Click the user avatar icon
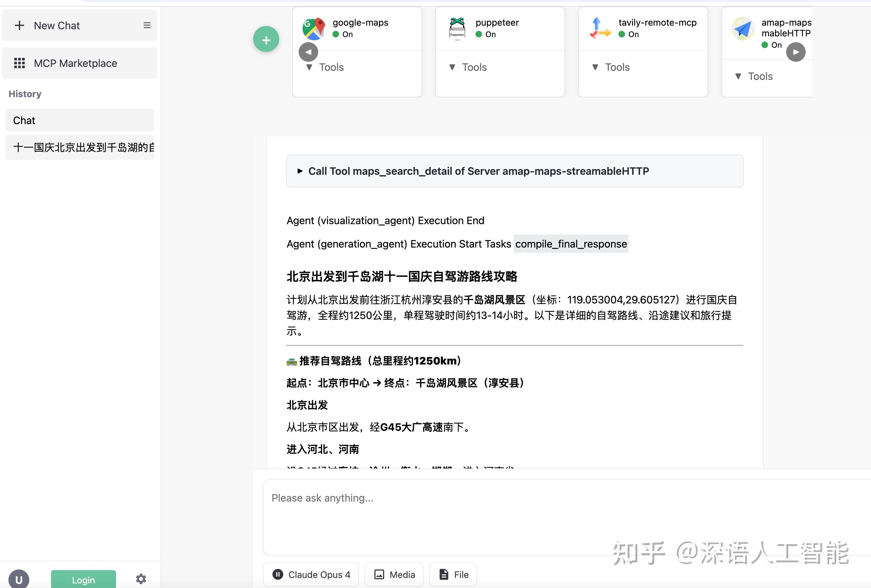 point(19,579)
